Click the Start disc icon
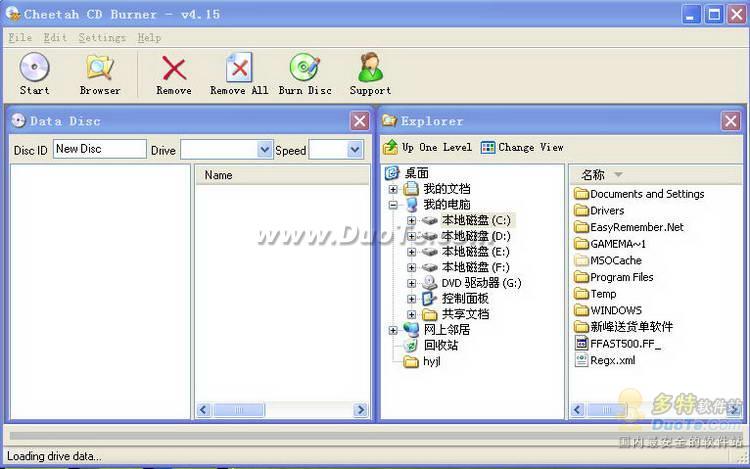Image resolution: width=750 pixels, height=469 pixels. tap(34, 67)
